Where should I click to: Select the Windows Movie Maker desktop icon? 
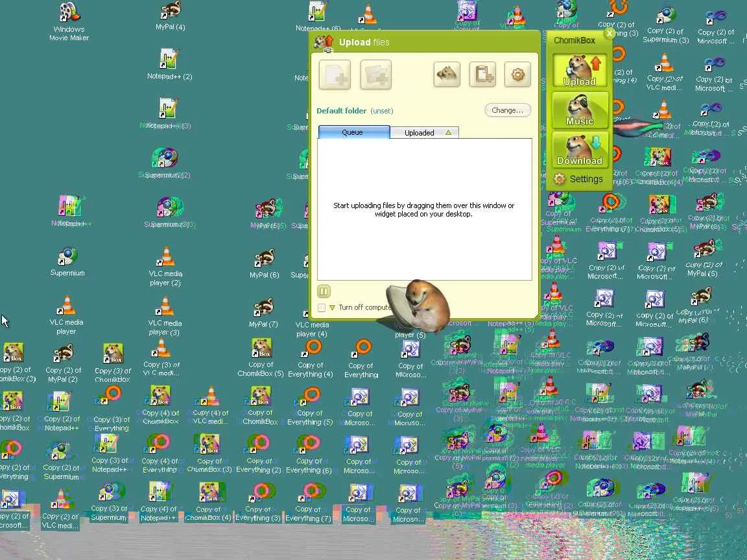69,21
